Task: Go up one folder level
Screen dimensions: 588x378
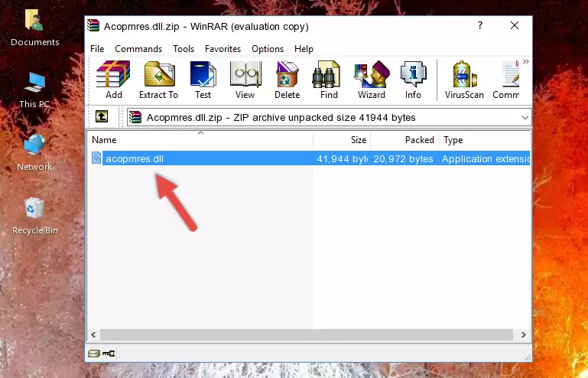Action: [102, 117]
